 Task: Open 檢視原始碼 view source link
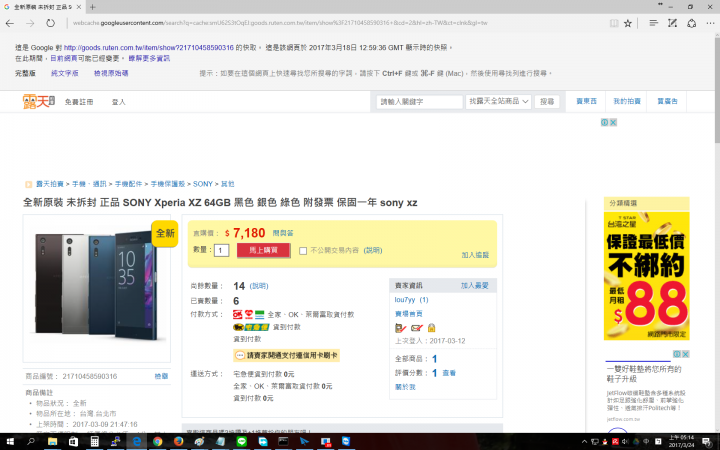click(111, 73)
